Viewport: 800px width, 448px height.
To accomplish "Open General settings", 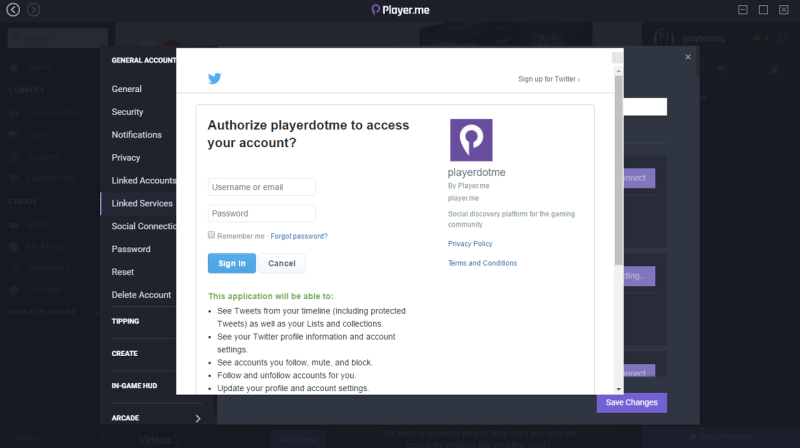I will [x=127, y=89].
